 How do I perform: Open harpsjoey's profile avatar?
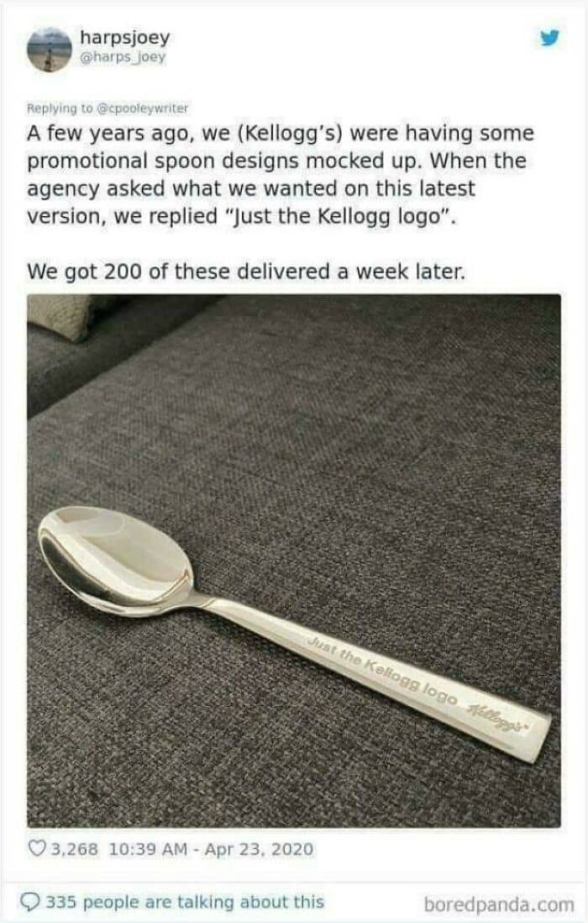click(50, 50)
